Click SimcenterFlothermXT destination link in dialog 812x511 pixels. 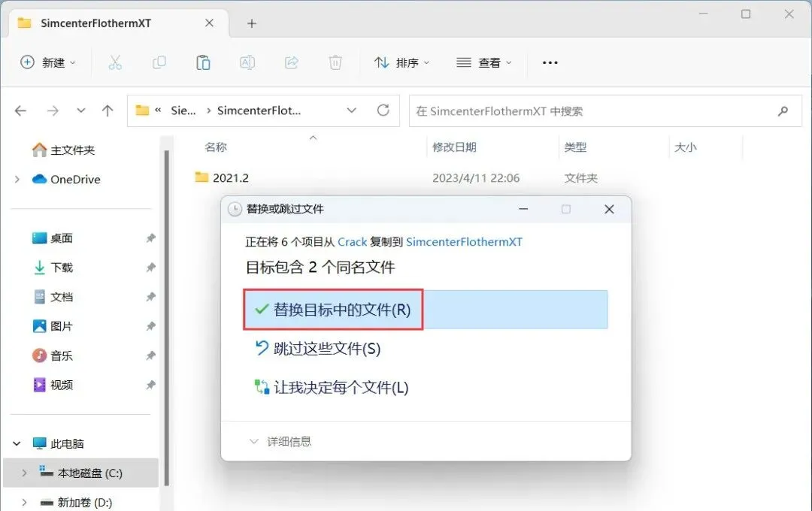coord(464,242)
